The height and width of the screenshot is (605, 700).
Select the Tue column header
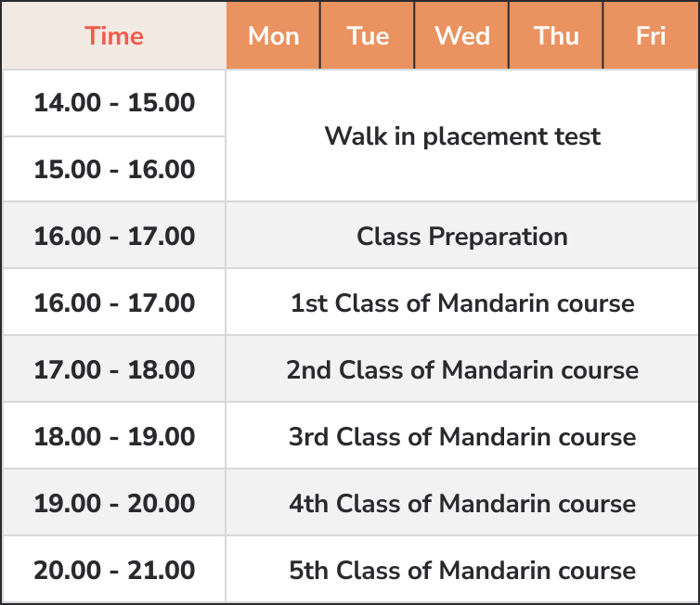point(368,35)
